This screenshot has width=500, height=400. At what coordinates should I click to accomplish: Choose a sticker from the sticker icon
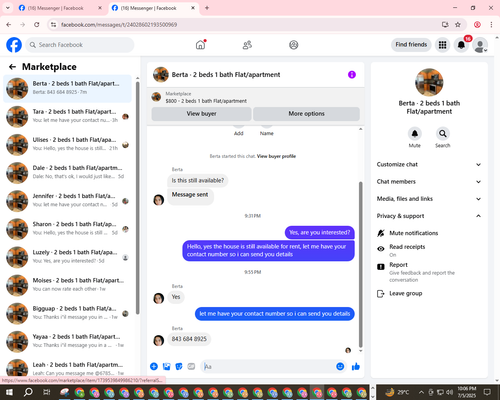coord(179,367)
